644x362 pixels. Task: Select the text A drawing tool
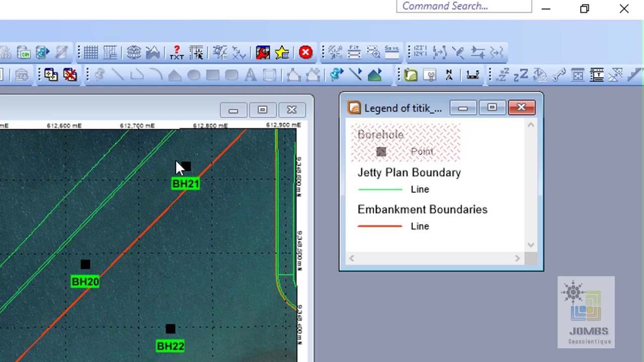[x=250, y=75]
